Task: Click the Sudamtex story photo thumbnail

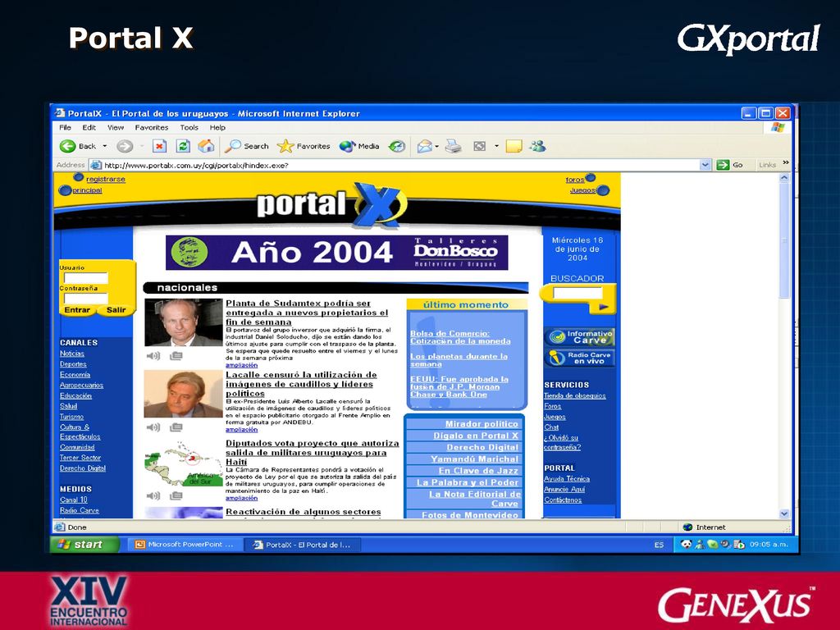Action: pos(183,322)
